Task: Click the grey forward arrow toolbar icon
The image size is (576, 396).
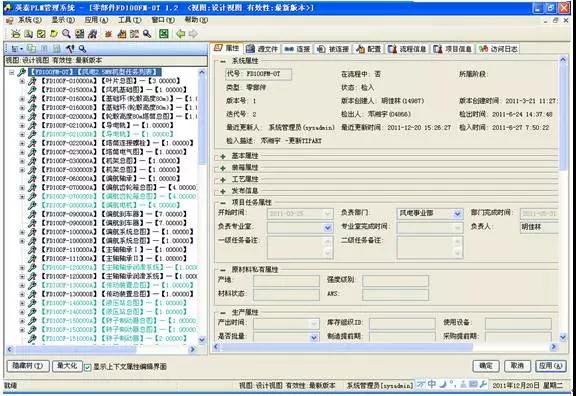Action: tap(193, 34)
